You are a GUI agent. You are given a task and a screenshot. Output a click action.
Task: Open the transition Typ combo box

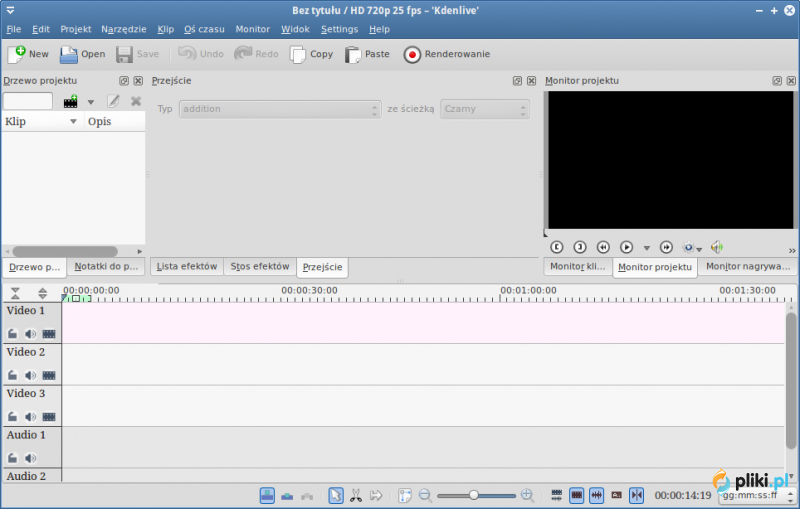tap(280, 109)
